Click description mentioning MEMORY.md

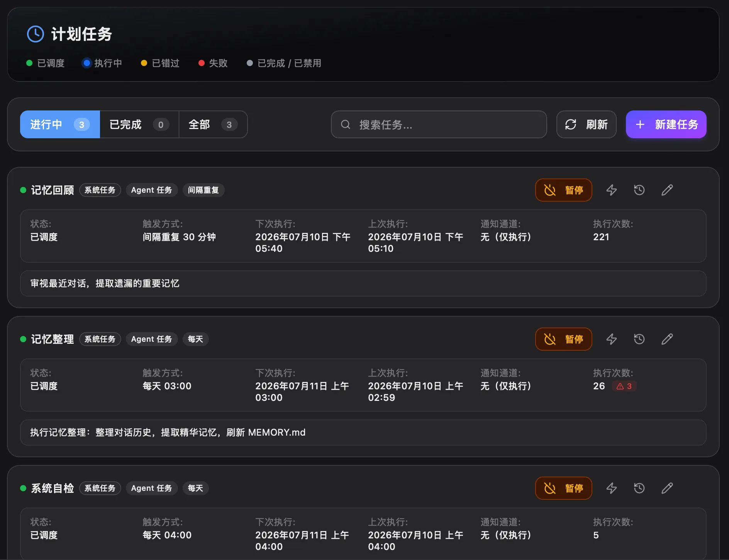coord(168,433)
